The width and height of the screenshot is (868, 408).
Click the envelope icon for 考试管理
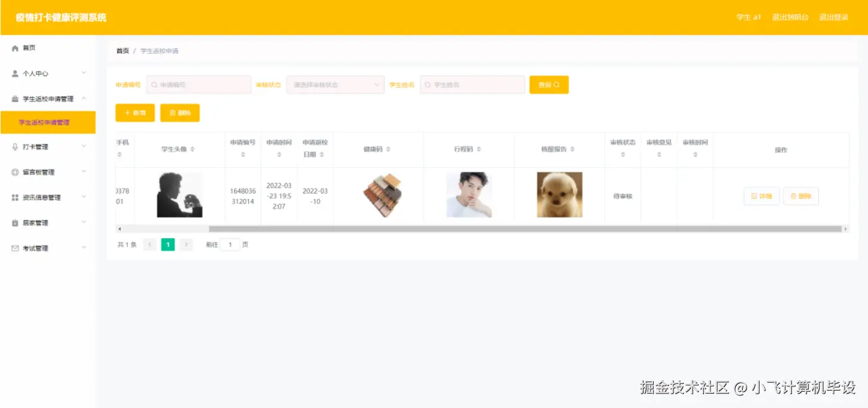[15, 249]
